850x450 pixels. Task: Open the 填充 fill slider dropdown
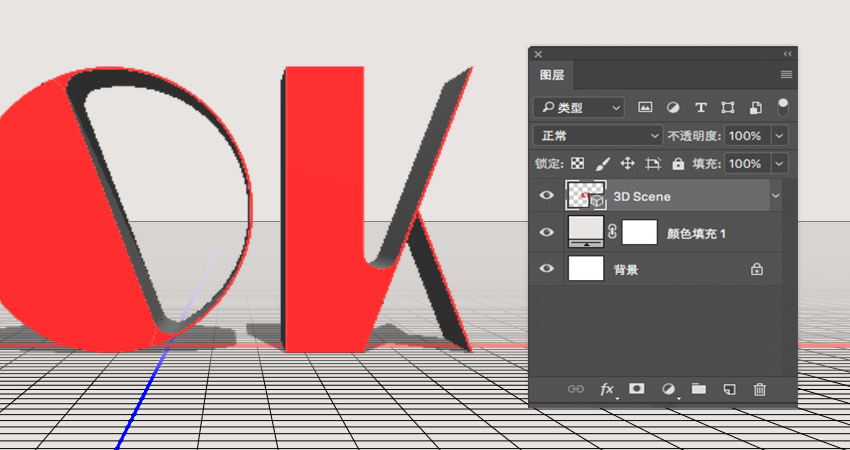[780, 163]
